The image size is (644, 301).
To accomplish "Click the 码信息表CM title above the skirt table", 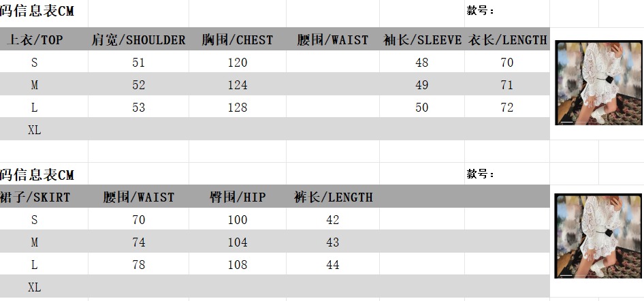I will coord(37,175).
